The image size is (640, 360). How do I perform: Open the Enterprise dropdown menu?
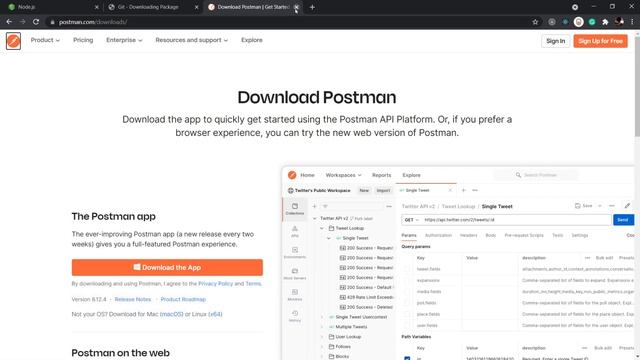click(x=124, y=40)
